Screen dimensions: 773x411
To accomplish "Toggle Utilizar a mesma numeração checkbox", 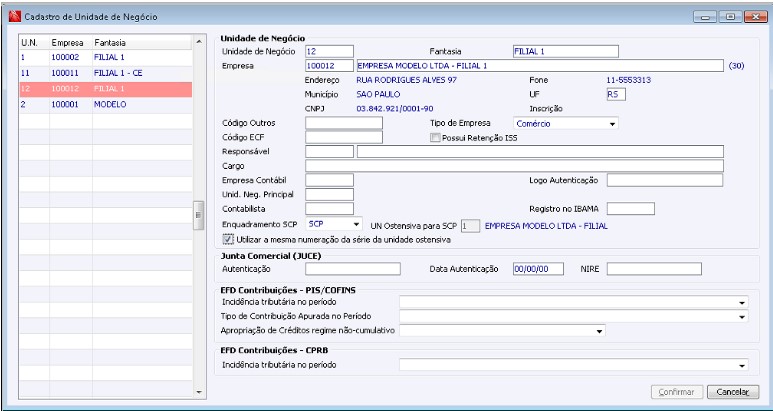I will pyautogui.click(x=227, y=240).
